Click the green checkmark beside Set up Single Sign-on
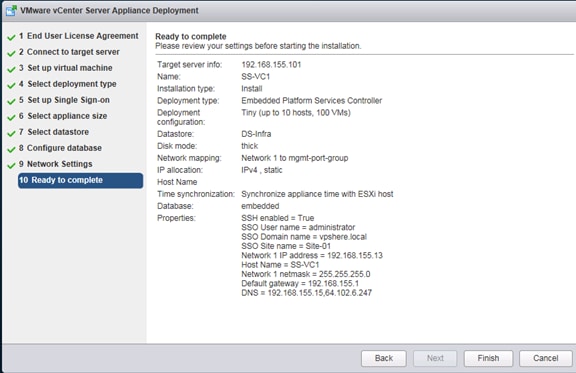This screenshot has height=373, width=576. [11, 101]
